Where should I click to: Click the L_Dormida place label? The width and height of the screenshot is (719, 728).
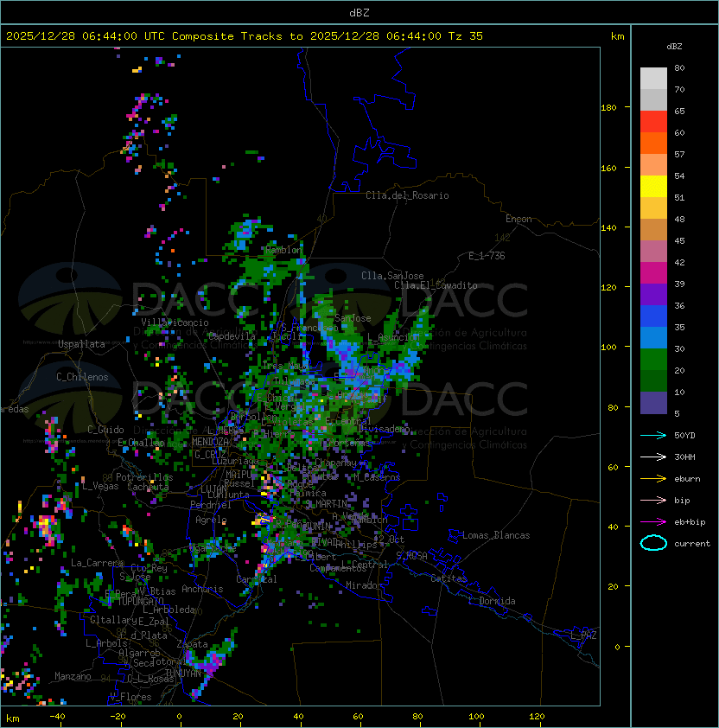pos(492,601)
